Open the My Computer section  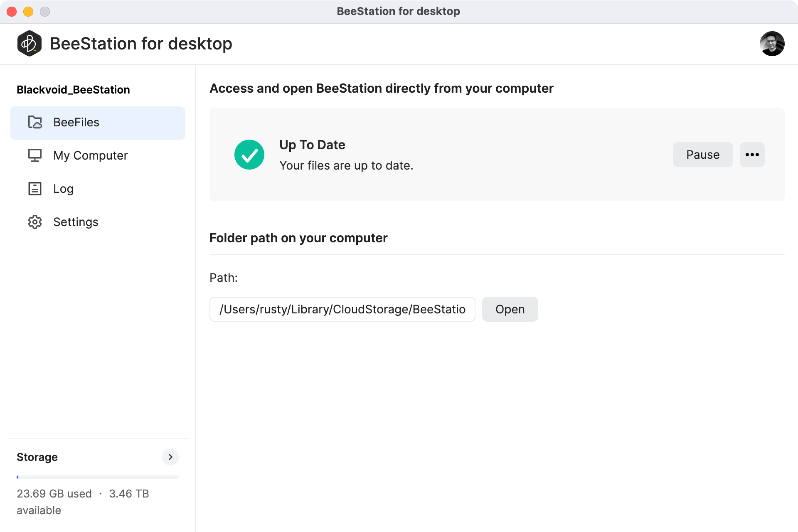pos(98,155)
